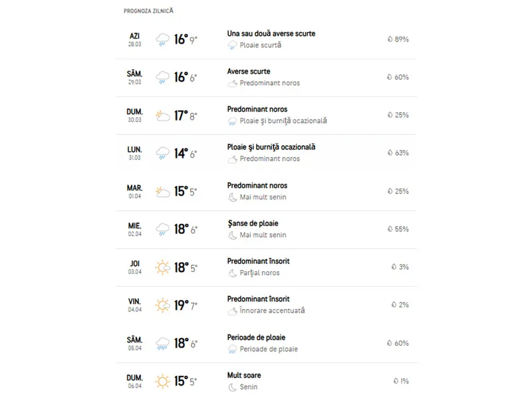Click the Mult soare description
532x399 pixels.
point(244,375)
